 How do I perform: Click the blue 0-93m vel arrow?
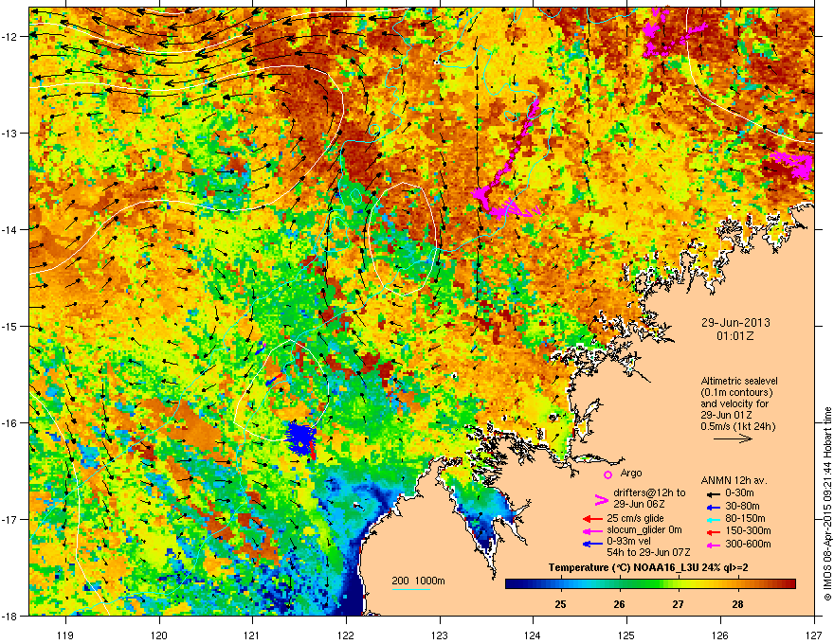click(x=591, y=544)
